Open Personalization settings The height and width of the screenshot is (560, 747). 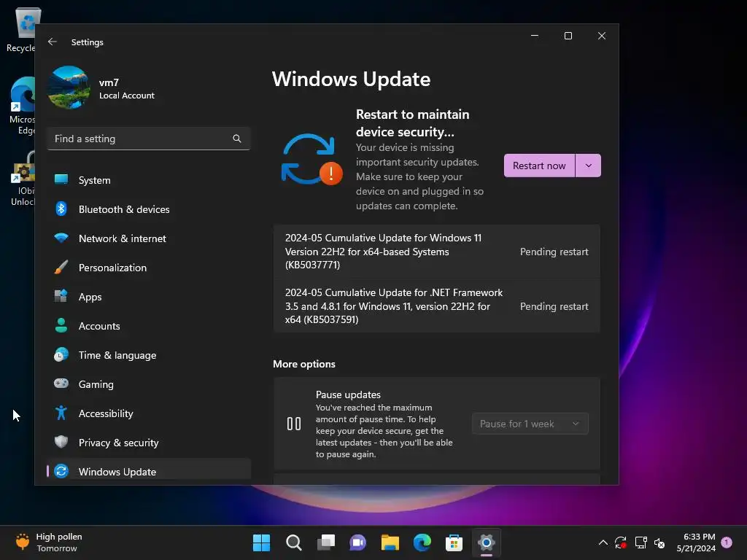pos(149,268)
